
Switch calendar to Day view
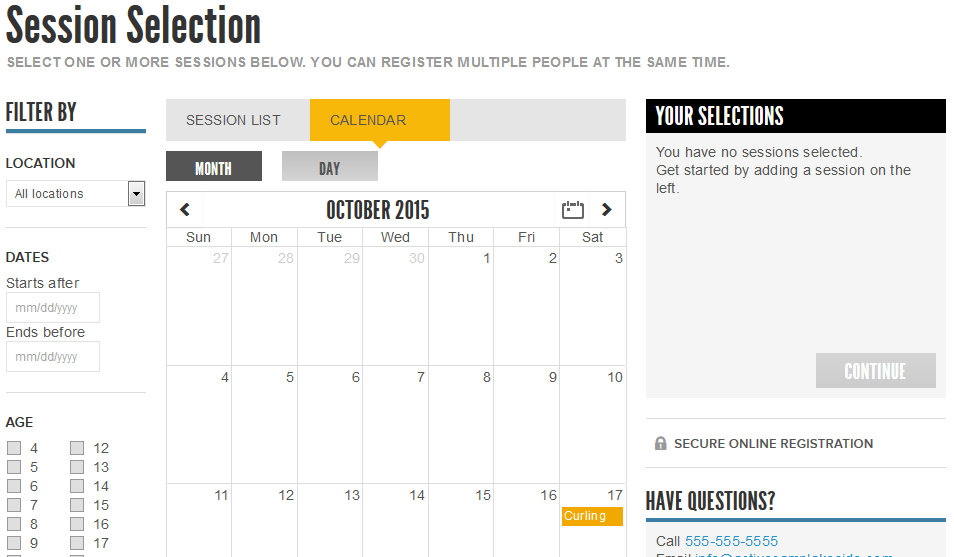point(329,167)
